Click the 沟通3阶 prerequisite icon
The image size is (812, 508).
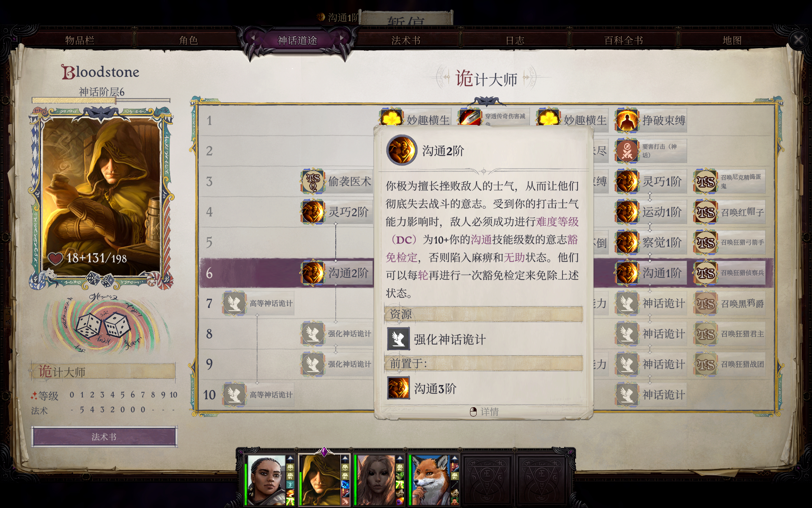tap(398, 388)
